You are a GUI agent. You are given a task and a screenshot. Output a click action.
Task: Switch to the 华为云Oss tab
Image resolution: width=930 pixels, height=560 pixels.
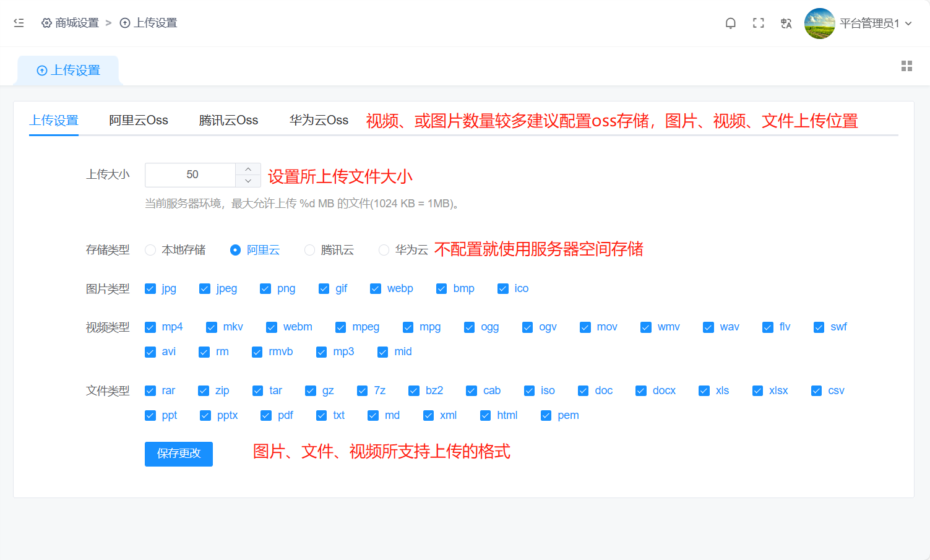click(319, 120)
